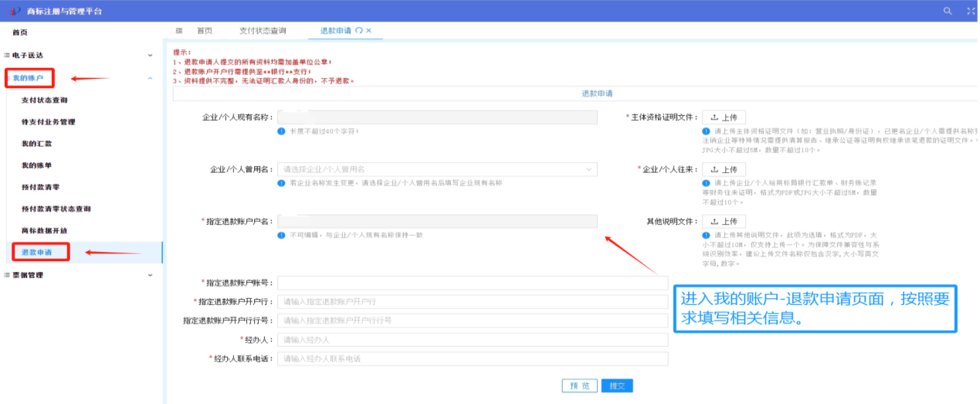Close the 退款申请 tab
This screenshot has height=404, width=980.
pyautogui.click(x=369, y=31)
